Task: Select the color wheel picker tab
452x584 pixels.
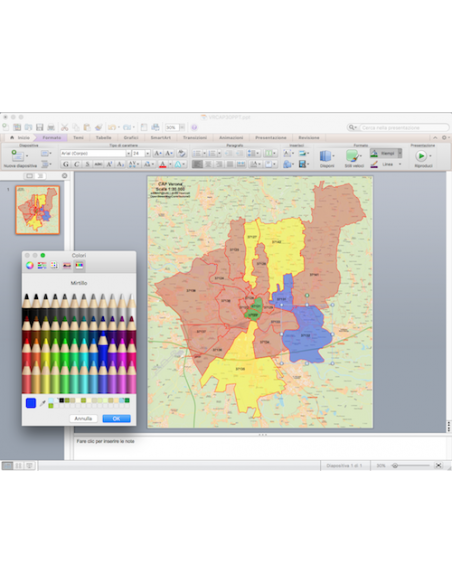Action: [30, 265]
